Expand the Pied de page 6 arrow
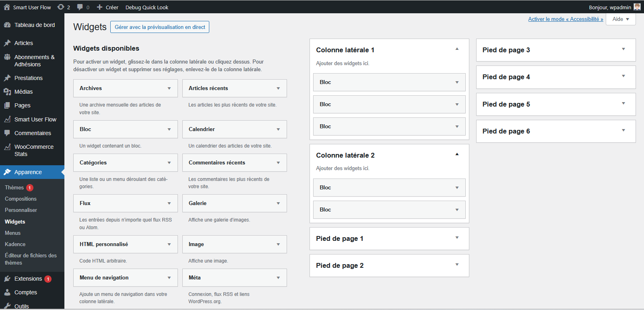The image size is (644, 310). [623, 130]
